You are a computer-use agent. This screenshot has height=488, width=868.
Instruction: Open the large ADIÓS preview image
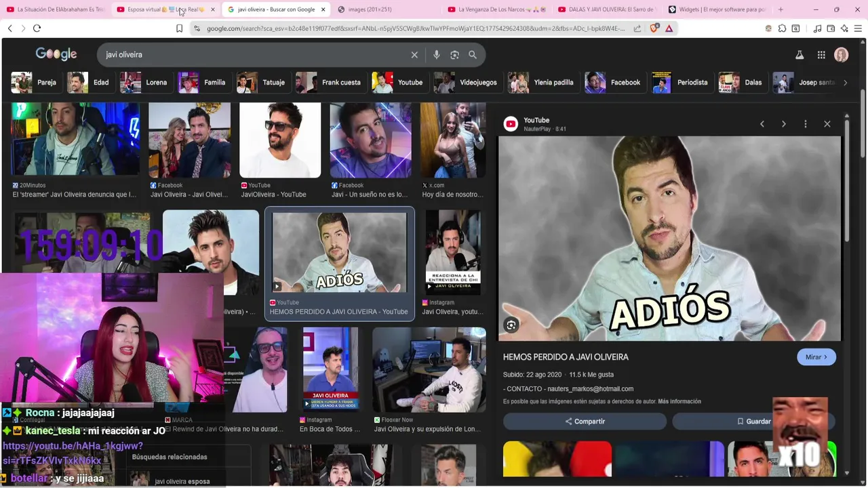[x=670, y=239]
